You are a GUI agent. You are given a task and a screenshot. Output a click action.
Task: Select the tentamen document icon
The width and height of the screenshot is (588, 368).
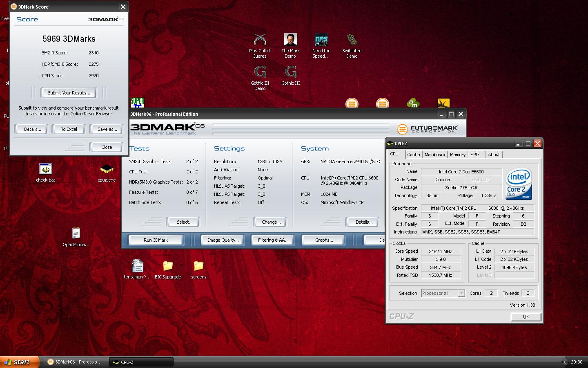point(137,269)
